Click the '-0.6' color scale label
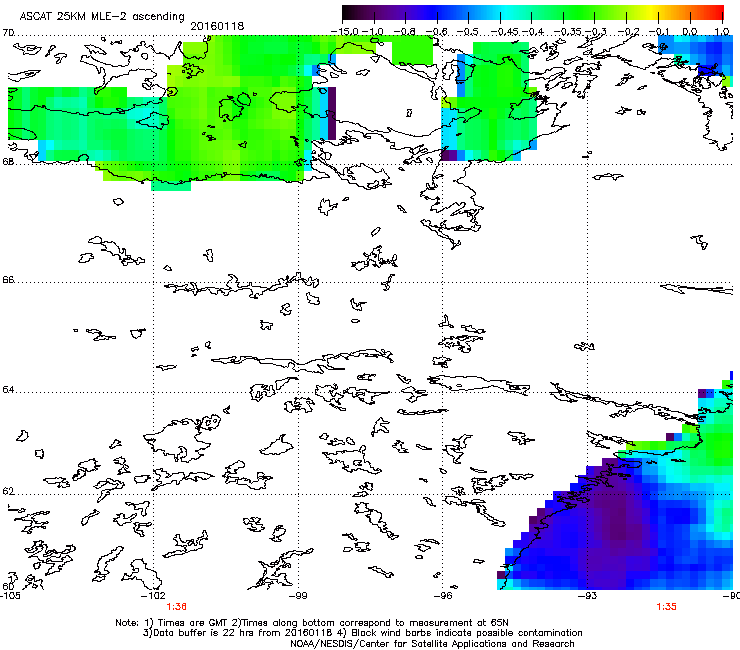Screen dimensions: 740x650 pyautogui.click(x=437, y=32)
